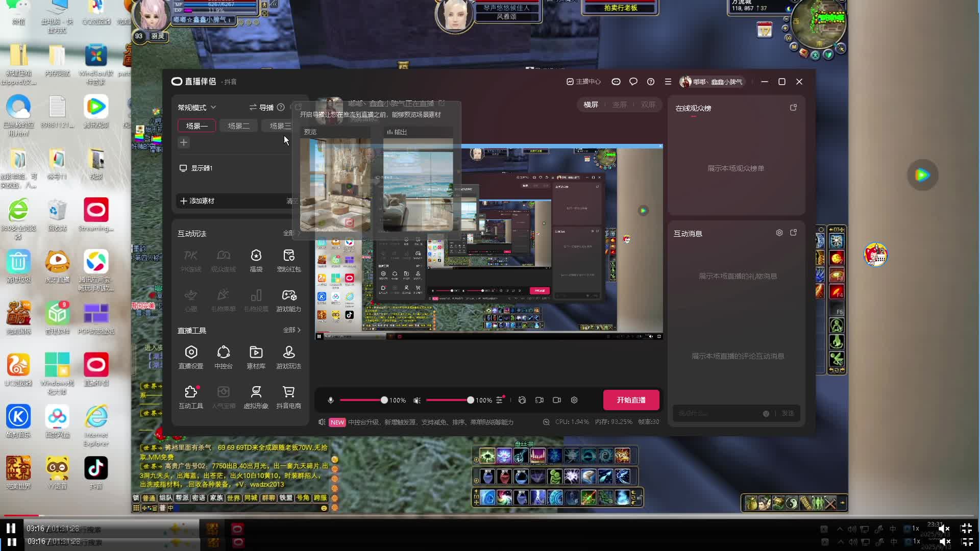
Task: Open the hamburger menu in title bar
Action: pyautogui.click(x=668, y=82)
